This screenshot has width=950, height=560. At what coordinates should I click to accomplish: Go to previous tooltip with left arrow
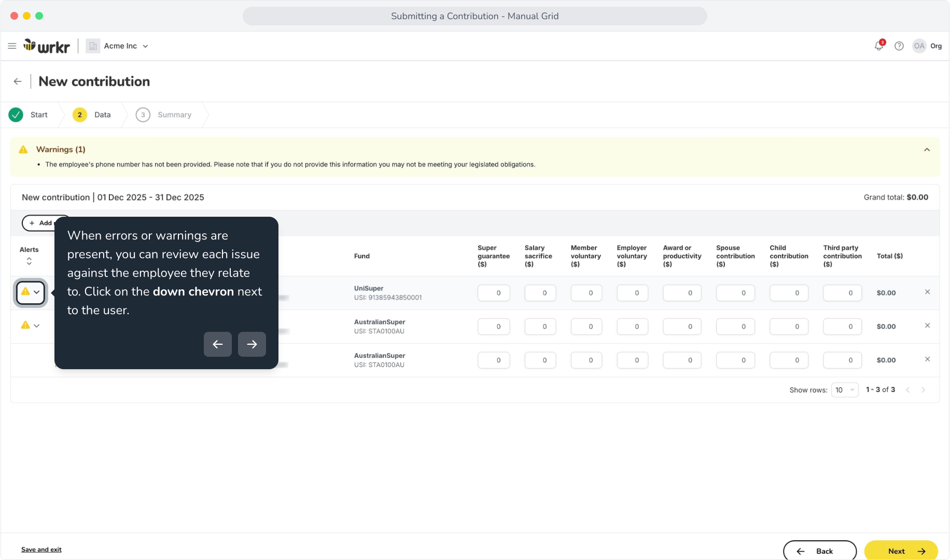(218, 344)
